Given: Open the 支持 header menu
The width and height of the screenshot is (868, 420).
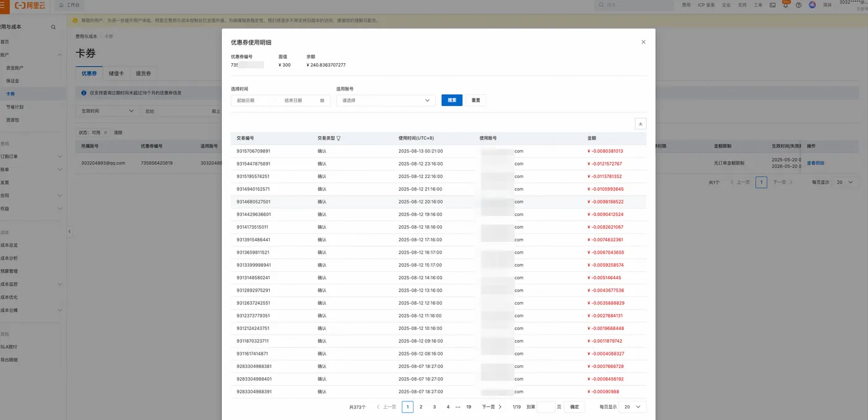Looking at the screenshot, I should [x=742, y=4].
